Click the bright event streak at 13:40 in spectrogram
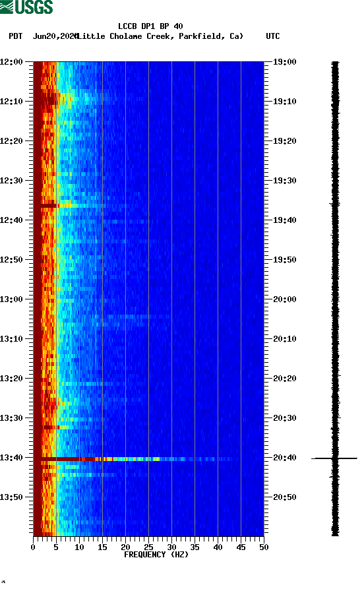Viewport: 364px width, 589px height. [x=135, y=459]
